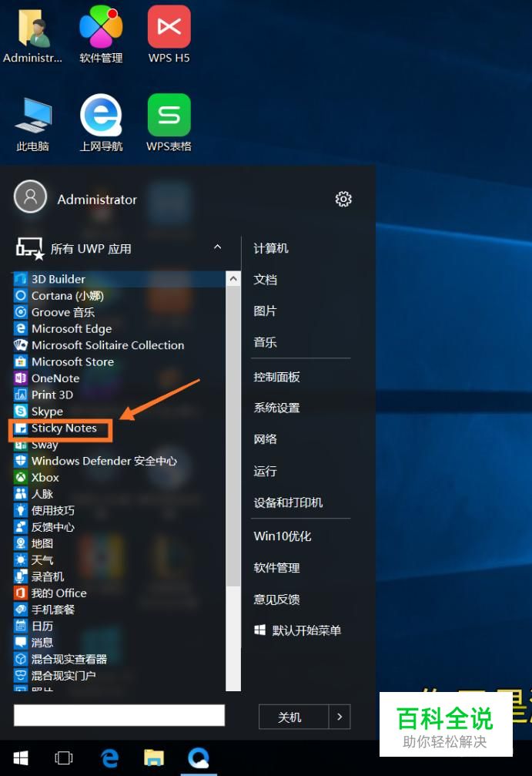Launch 地图 app
The width and height of the screenshot is (532, 776).
point(119,543)
